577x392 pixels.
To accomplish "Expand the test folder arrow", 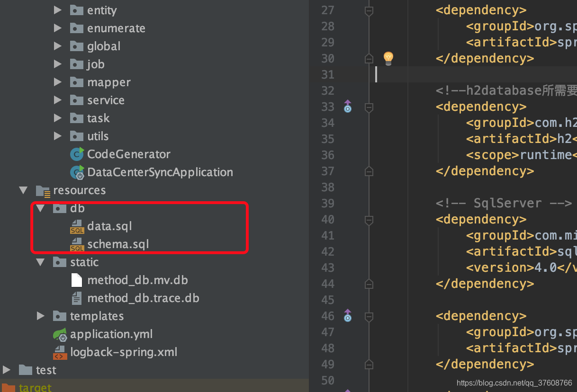I will coord(6,370).
